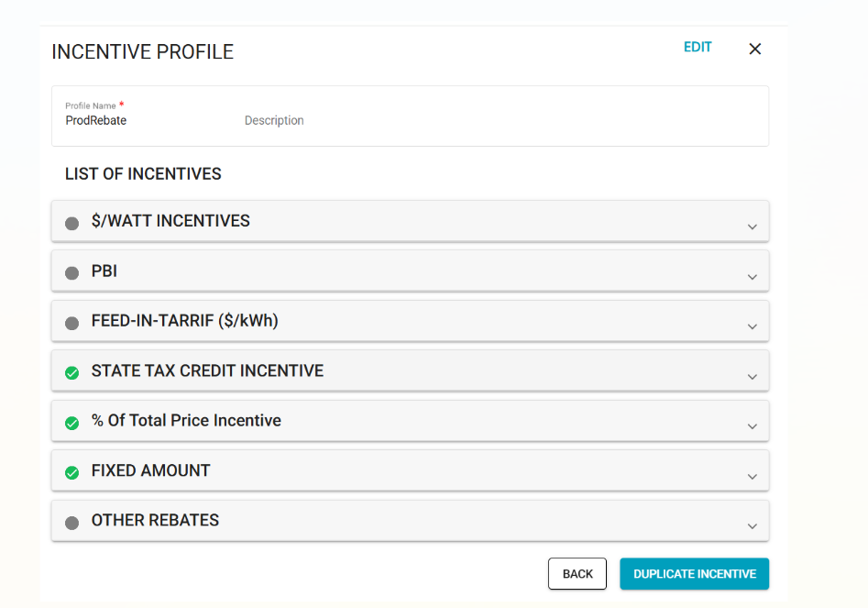Select the % Of Total Price Incentive row title
The width and height of the screenshot is (868, 608).
[x=186, y=420]
